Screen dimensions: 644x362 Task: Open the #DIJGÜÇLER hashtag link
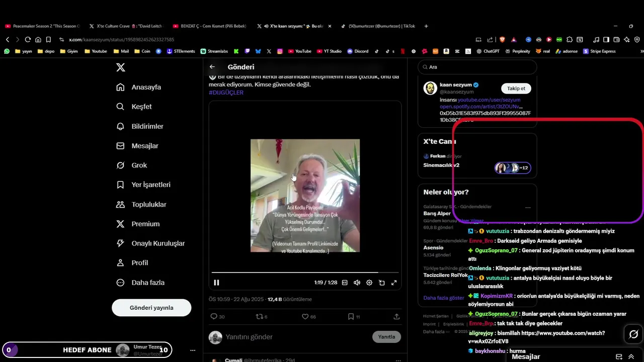tap(226, 93)
